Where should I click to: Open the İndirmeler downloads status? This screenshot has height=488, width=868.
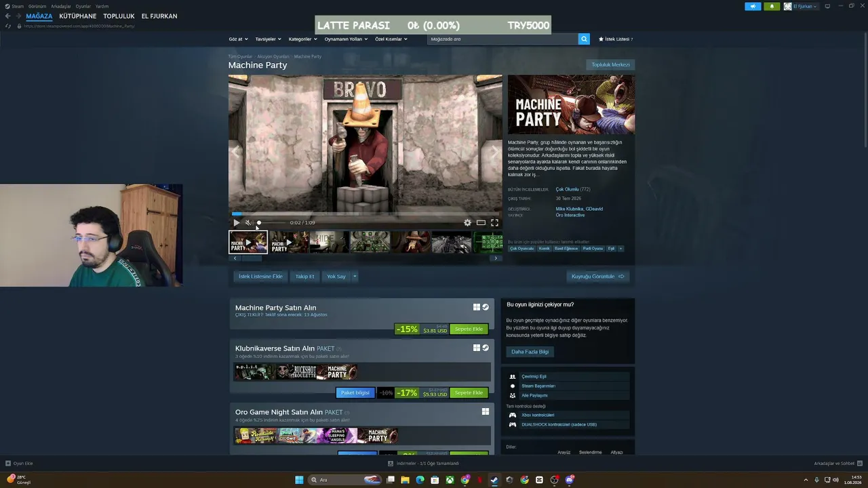tap(424, 464)
